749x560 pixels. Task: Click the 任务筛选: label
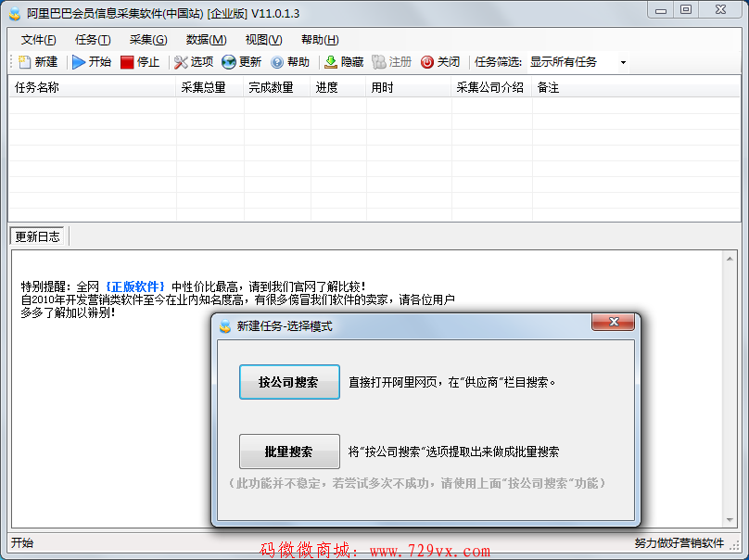click(x=498, y=62)
